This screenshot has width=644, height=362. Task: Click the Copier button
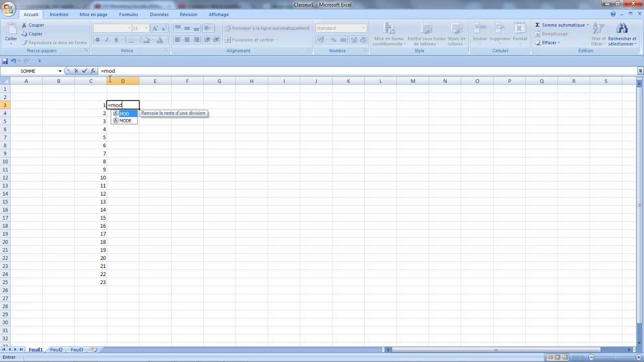pyautogui.click(x=32, y=34)
